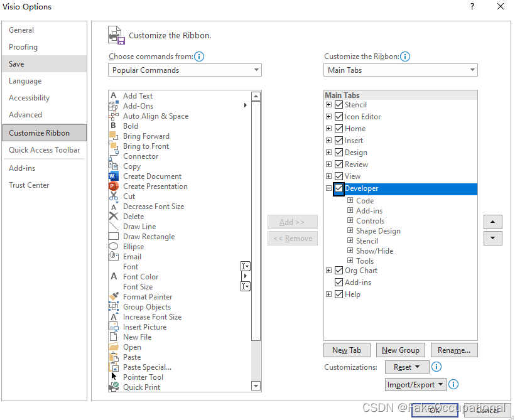Click the Add Text command icon
The image size is (515, 420).
click(x=114, y=95)
